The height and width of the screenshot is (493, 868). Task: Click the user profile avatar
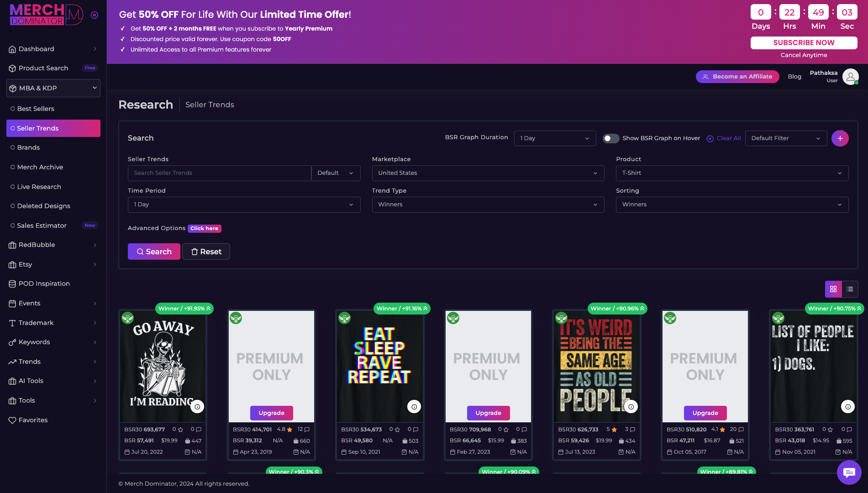(850, 77)
